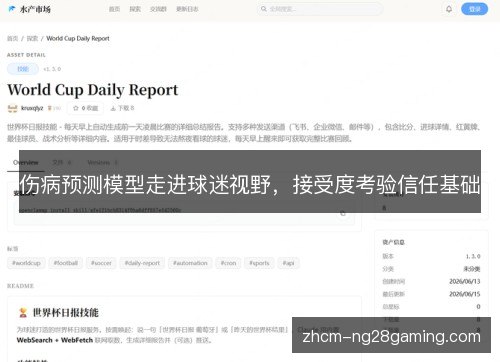
Task: Open the notifications bell
Action: (449, 9)
